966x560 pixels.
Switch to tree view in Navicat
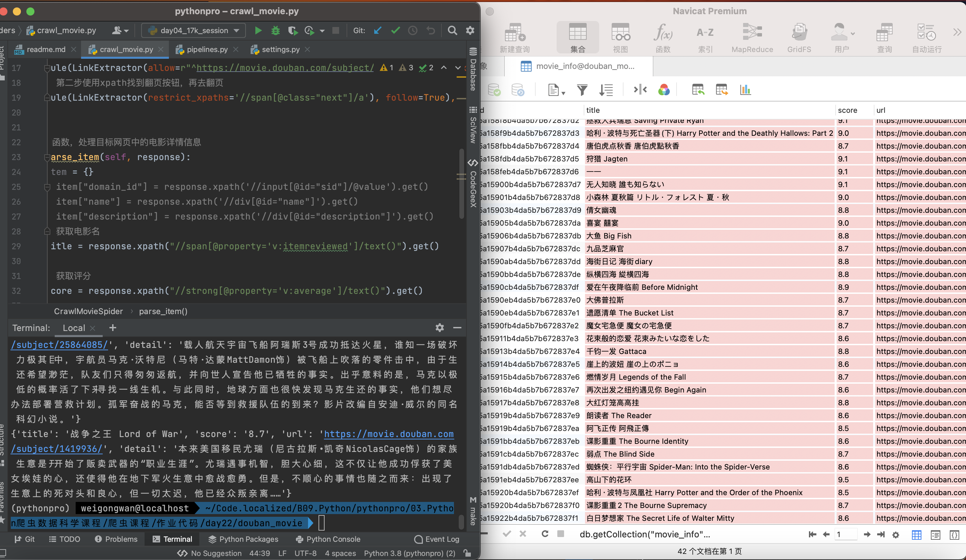[x=935, y=535]
